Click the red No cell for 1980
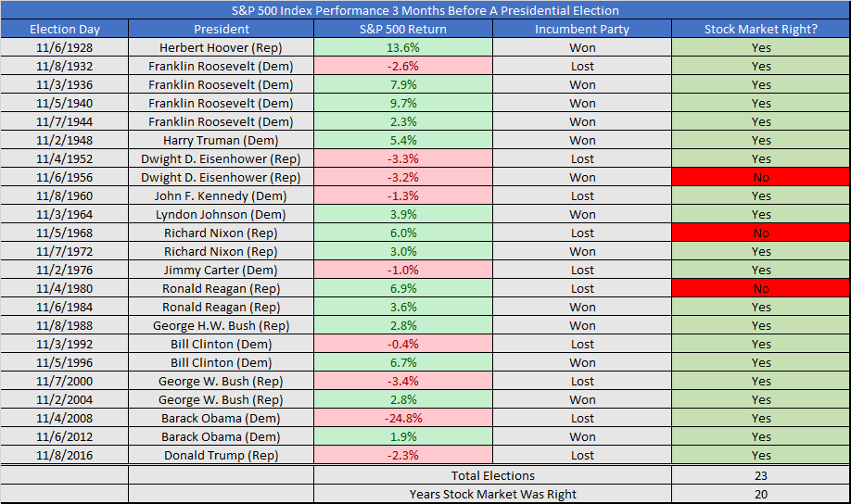851x504 pixels. [761, 289]
